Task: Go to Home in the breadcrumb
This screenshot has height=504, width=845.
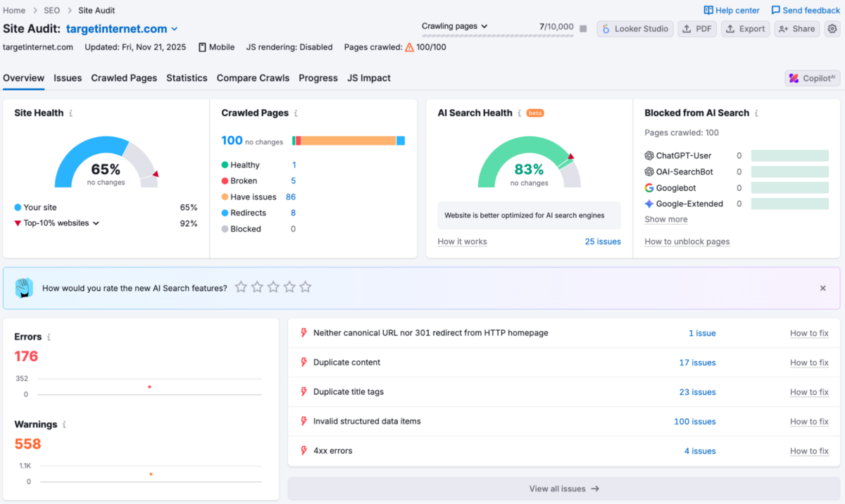Action: [14, 11]
